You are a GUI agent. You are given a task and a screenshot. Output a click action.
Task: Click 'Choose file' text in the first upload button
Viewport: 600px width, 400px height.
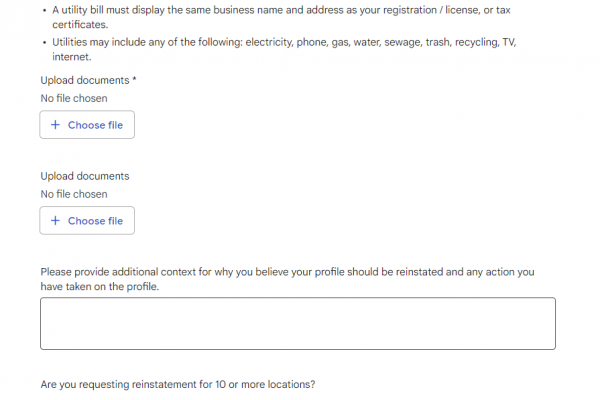95,125
